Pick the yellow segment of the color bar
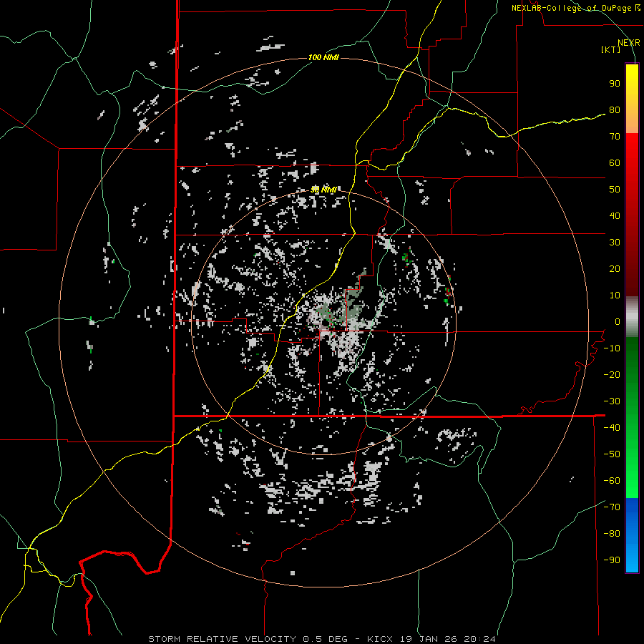 click(x=632, y=99)
